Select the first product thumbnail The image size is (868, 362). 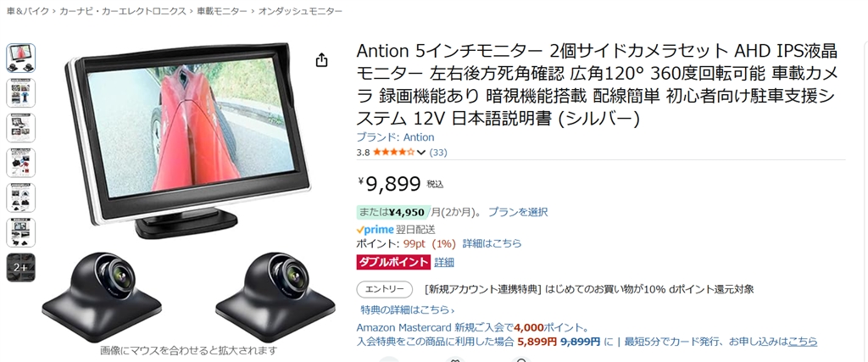tap(21, 58)
